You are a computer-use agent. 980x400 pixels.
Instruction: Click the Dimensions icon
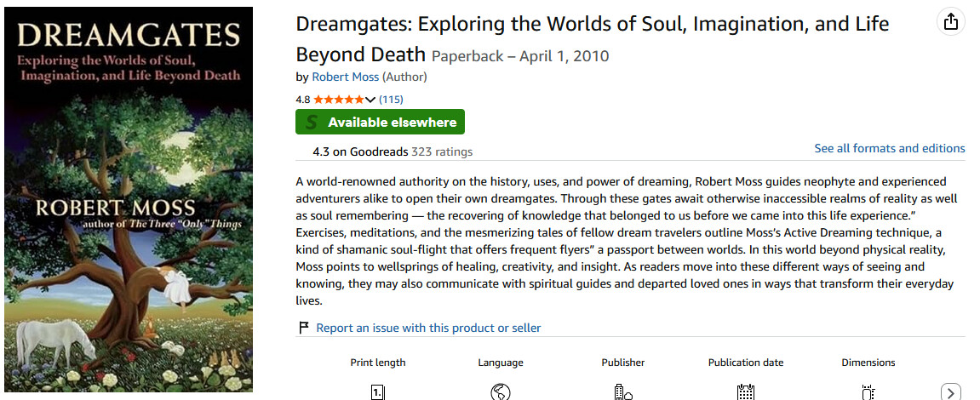pyautogui.click(x=868, y=392)
